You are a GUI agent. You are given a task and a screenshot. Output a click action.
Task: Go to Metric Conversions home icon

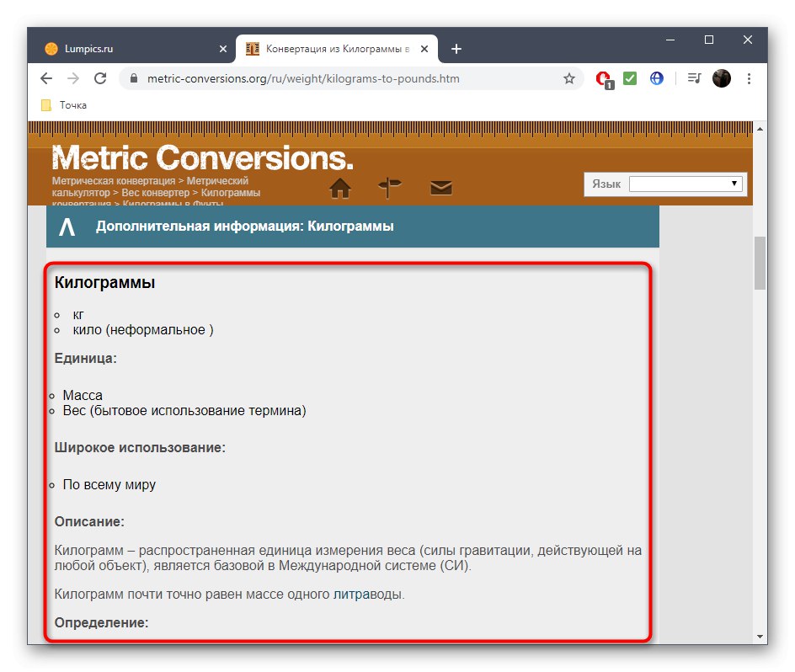point(339,188)
